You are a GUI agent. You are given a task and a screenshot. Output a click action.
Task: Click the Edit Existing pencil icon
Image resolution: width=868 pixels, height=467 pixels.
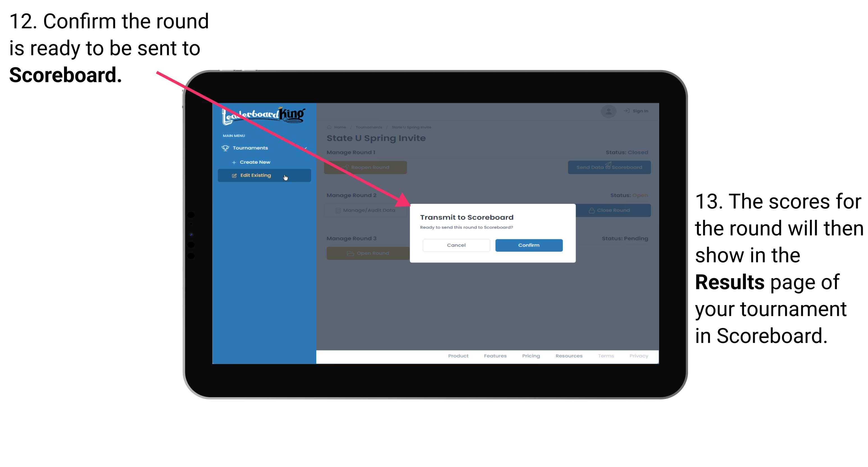point(234,175)
